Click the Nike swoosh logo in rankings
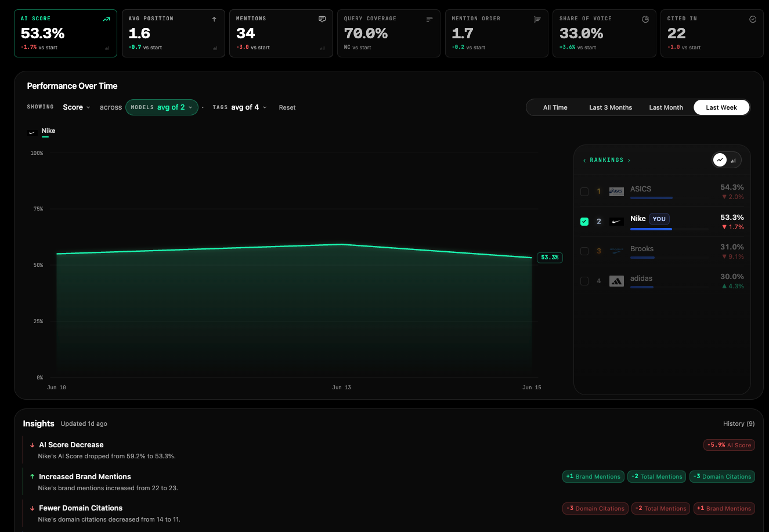This screenshot has width=769, height=532. coord(616,222)
